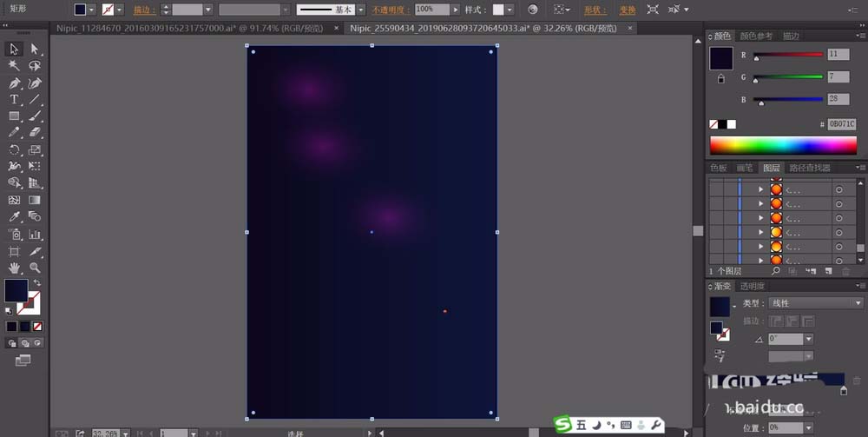This screenshot has width=868, height=437.
Task: Open the gradient angle dropdown
Action: click(809, 339)
